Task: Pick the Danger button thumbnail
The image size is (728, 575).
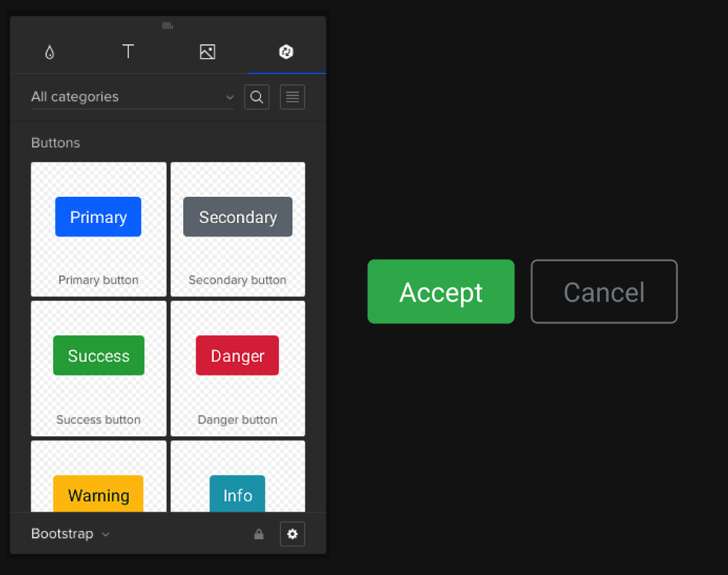Action: pos(238,369)
